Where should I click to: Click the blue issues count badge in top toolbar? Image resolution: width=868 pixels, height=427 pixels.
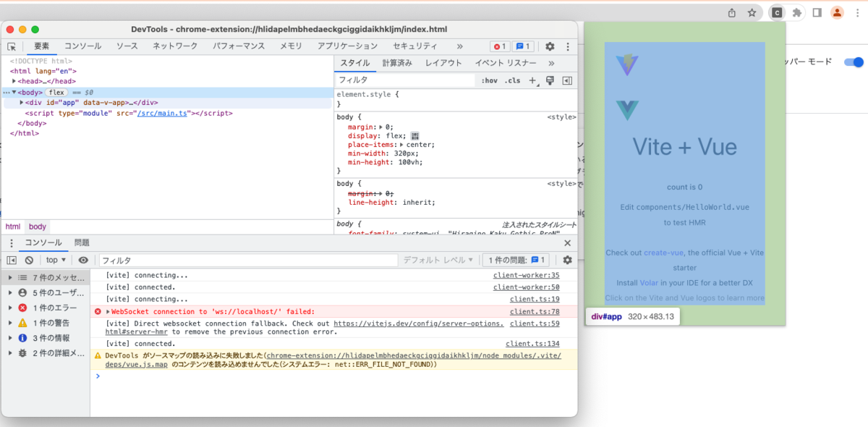[523, 46]
